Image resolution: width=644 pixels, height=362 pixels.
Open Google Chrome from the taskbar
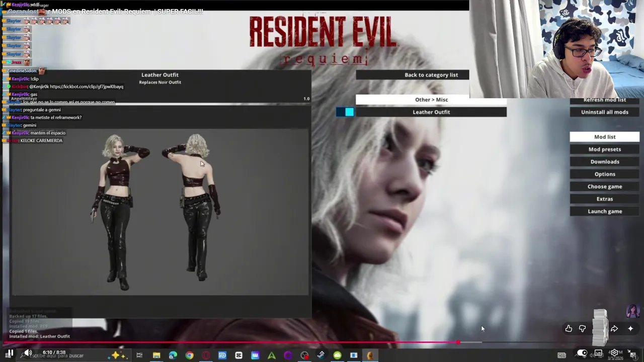(189, 355)
